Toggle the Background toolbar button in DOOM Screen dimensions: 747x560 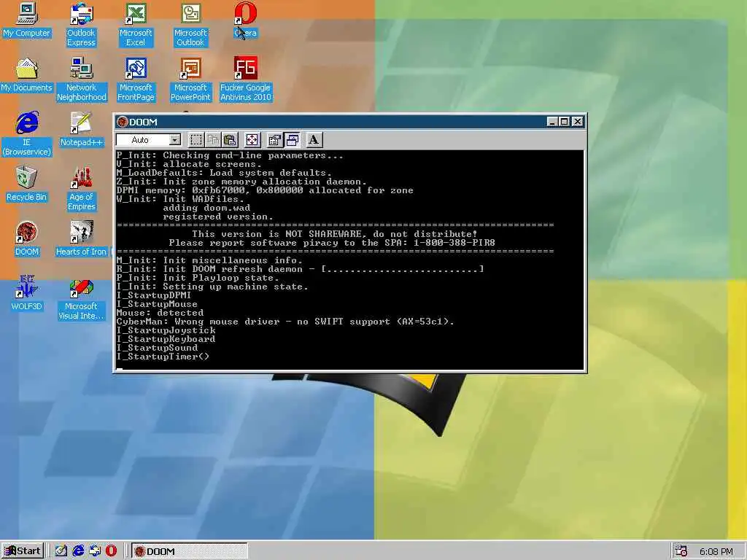pos(292,139)
